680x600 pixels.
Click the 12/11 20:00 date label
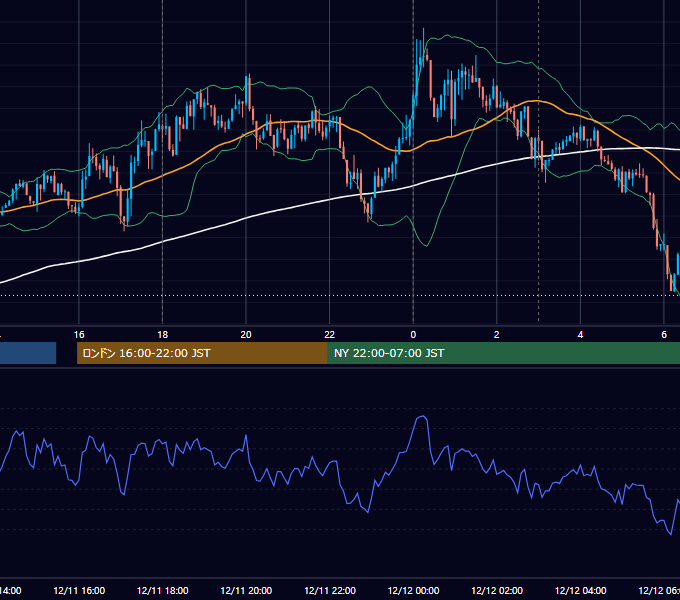pyautogui.click(x=246, y=590)
